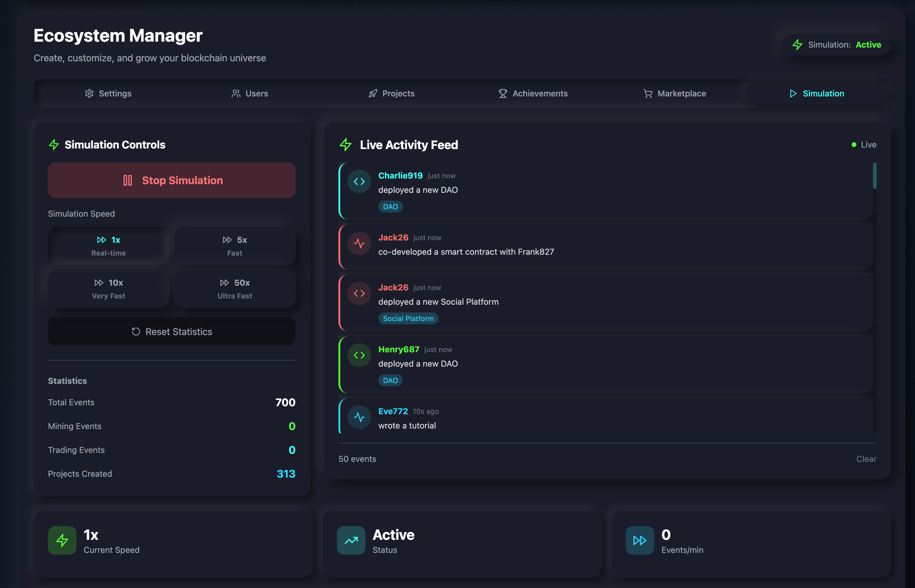Image resolution: width=915 pixels, height=588 pixels.
Task: Click the activity feed scrollbar thumb
Action: pos(874,176)
